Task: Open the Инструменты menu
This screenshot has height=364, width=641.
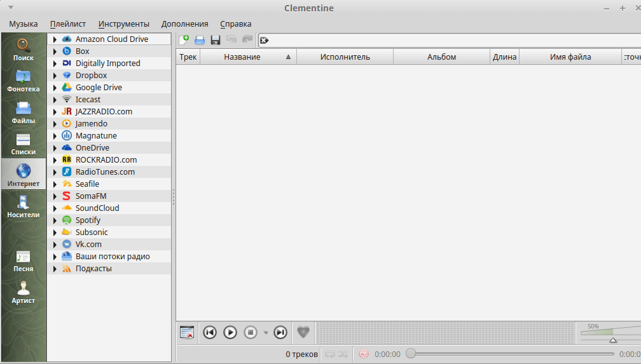Action: click(123, 24)
